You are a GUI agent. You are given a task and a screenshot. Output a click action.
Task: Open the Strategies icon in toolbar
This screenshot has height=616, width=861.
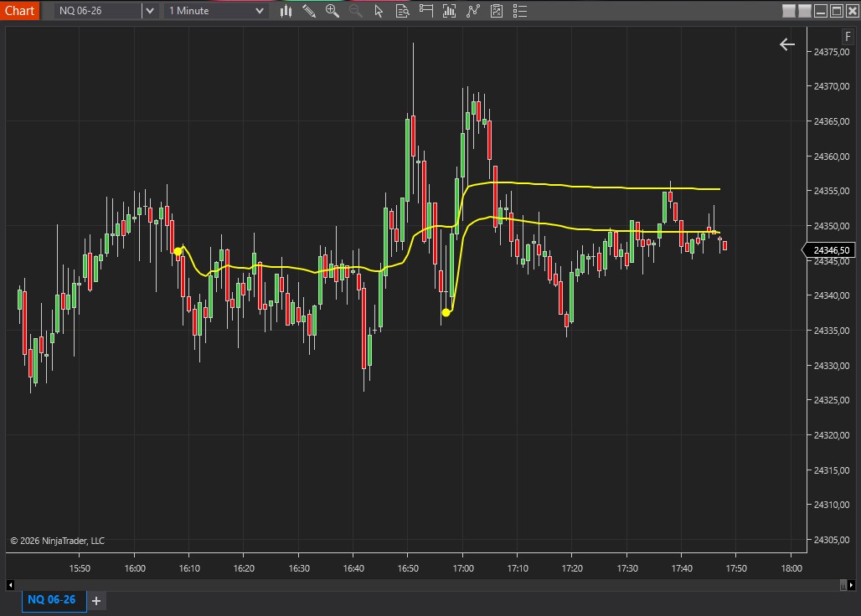(497, 11)
